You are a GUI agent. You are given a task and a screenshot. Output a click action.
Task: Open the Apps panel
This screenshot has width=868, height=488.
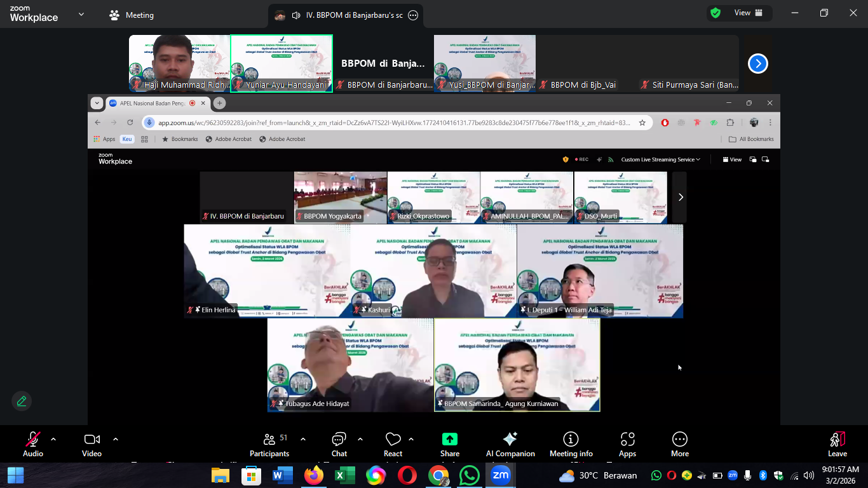pos(627,444)
